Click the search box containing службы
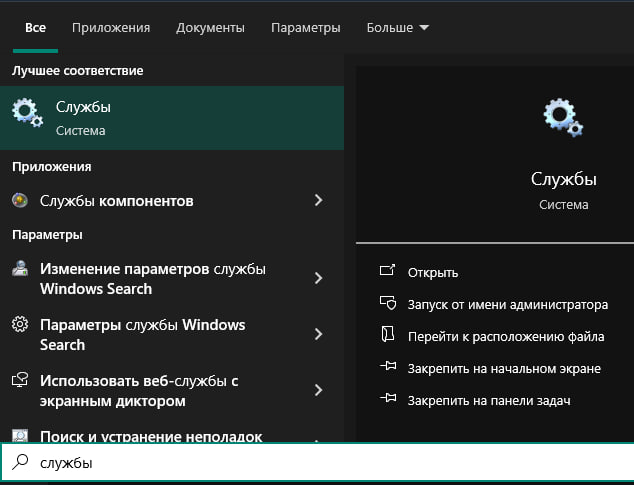 coord(317,462)
